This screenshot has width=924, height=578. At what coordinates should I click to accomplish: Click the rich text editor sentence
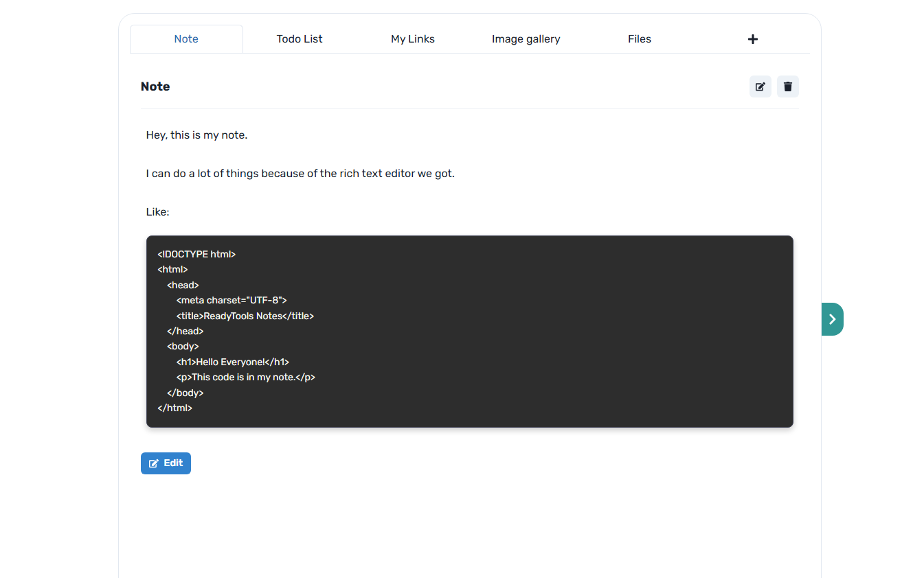click(300, 174)
